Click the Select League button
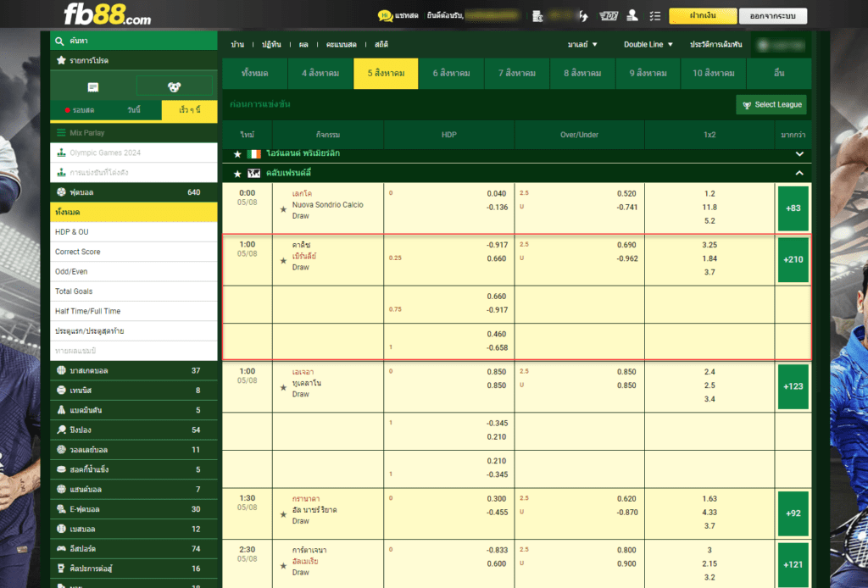The image size is (868, 588). (x=771, y=104)
